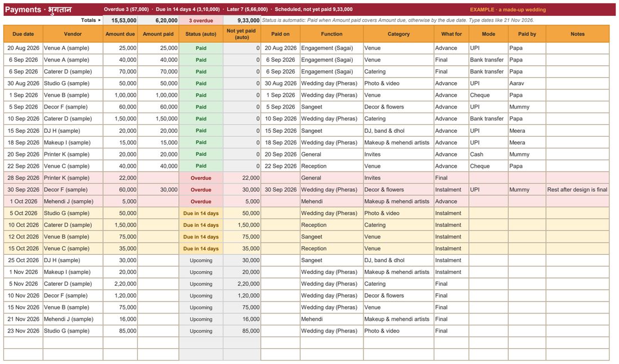Image resolution: width=619 pixels, height=364 pixels.
Task: Select the 'Venue C (sample)' vendor on 15 Oct 2026
Action: pyautogui.click(x=73, y=249)
